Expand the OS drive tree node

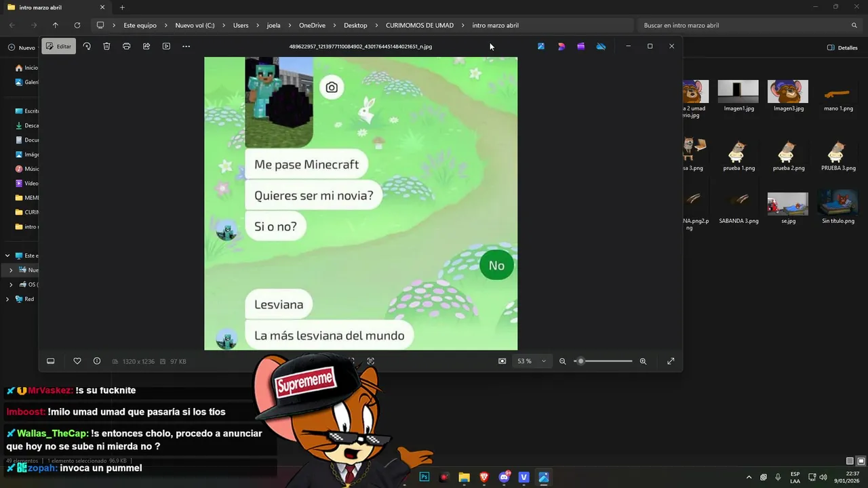click(11, 285)
